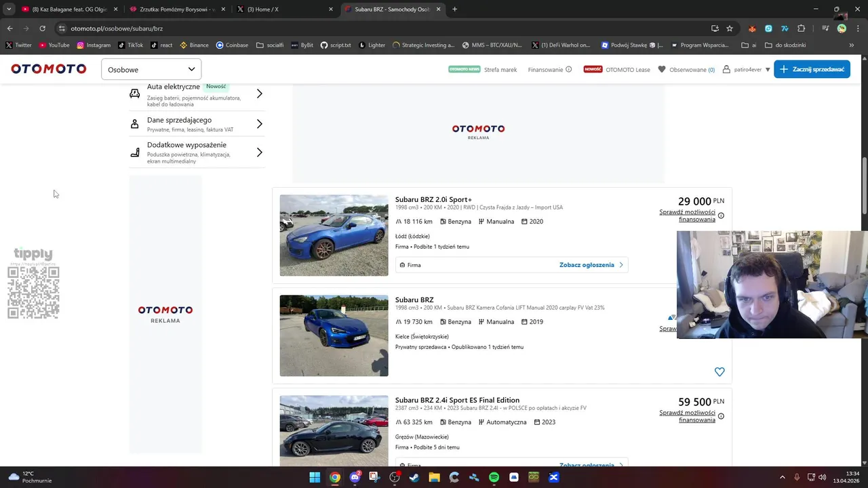
Task: Open YouTube bookmark
Action: point(54,45)
